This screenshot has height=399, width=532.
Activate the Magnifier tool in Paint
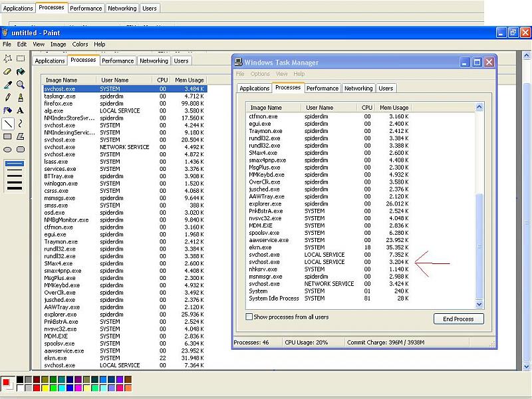click(x=21, y=85)
